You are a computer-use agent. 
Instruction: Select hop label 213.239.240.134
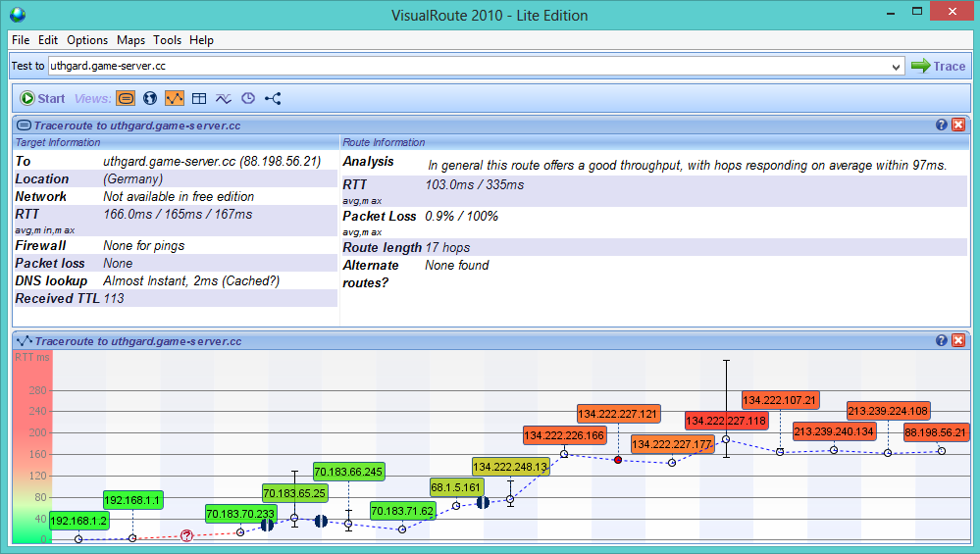(x=833, y=431)
